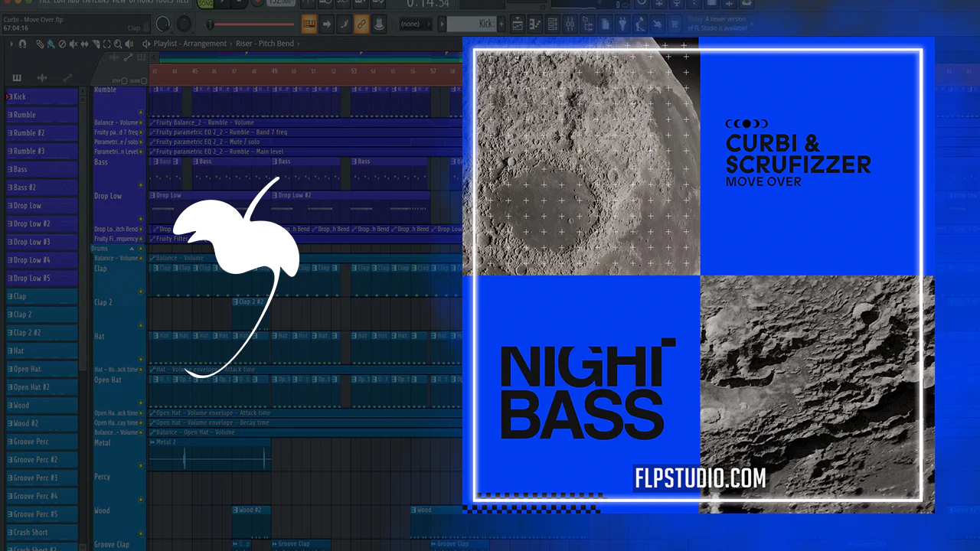Viewport: 980px width, 551px height.
Task: Click the typing keyboard to piano icon
Action: pos(309,24)
